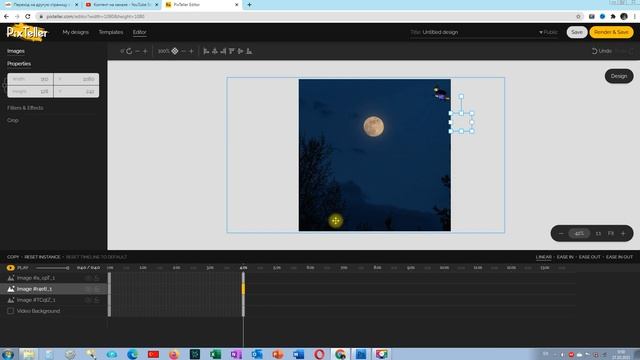Screen dimensions: 640x360
Task: Click Undo in the toolbar
Action: (602, 51)
